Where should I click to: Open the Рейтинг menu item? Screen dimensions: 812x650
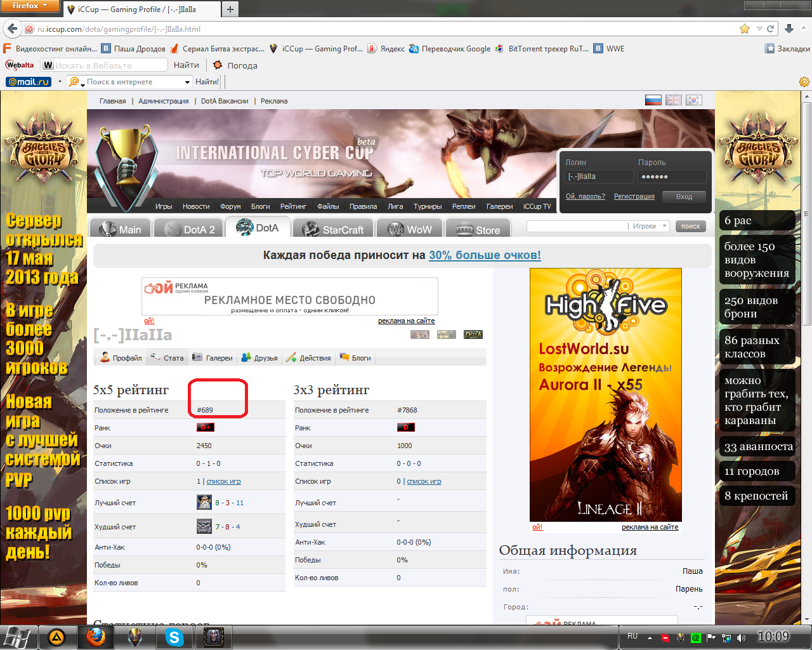coord(293,206)
